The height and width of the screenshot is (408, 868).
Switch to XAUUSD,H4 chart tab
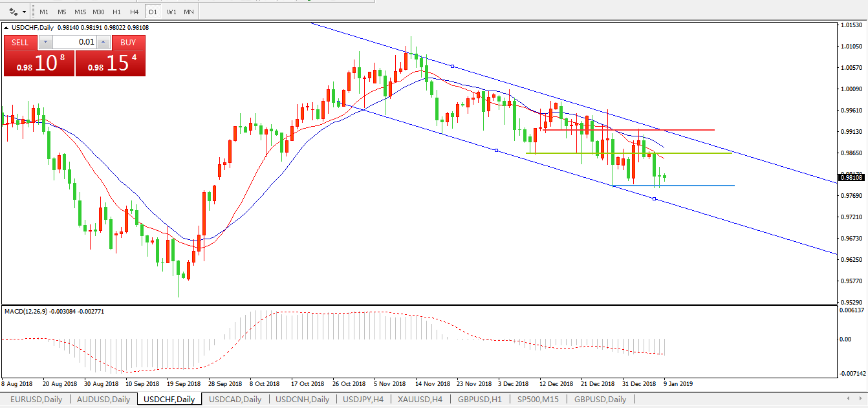coord(420,399)
